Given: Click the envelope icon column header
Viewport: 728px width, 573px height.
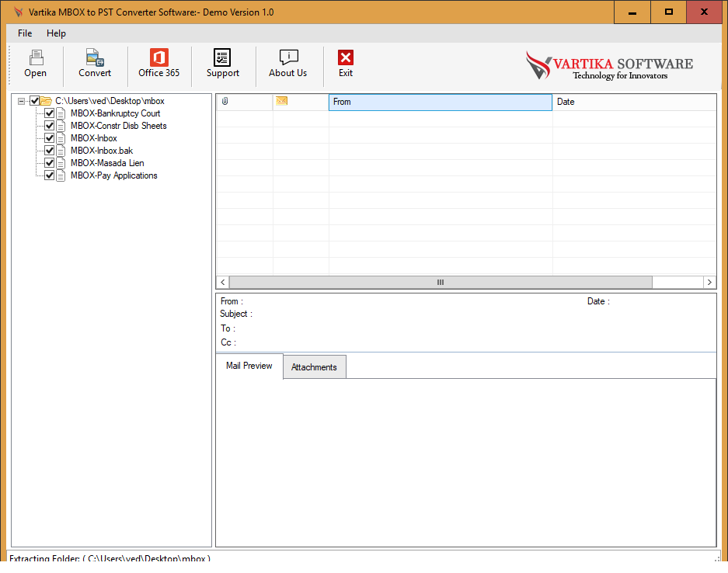Looking at the screenshot, I should coord(281,101).
